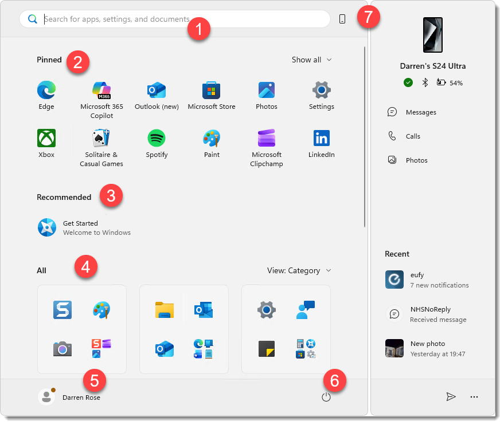Launch Paint
Image resolution: width=504 pixels, height=425 pixels.
[x=211, y=138]
